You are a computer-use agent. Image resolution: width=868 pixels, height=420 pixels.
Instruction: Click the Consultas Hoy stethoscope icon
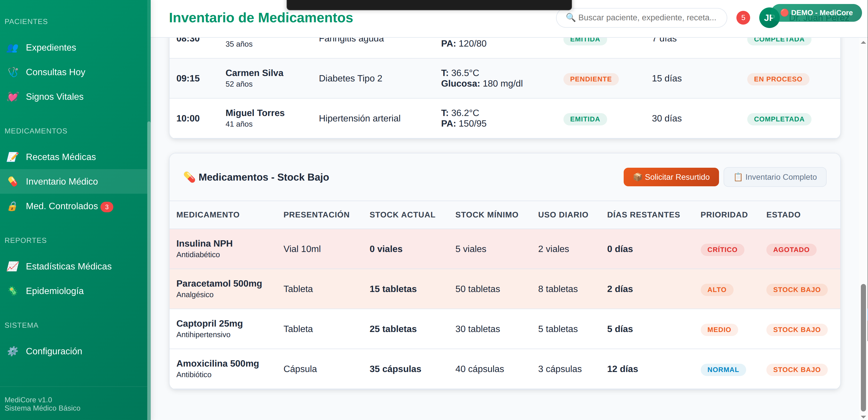click(13, 72)
